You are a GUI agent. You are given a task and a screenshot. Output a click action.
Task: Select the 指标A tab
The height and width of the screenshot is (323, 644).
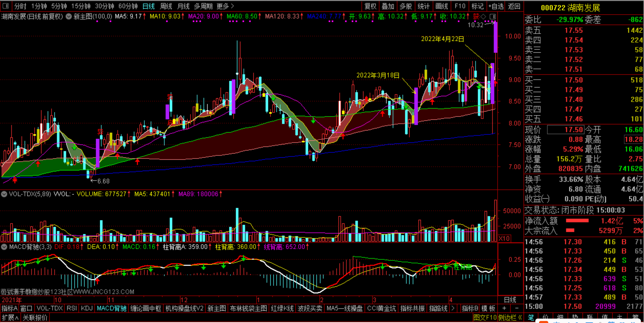pos(9,308)
